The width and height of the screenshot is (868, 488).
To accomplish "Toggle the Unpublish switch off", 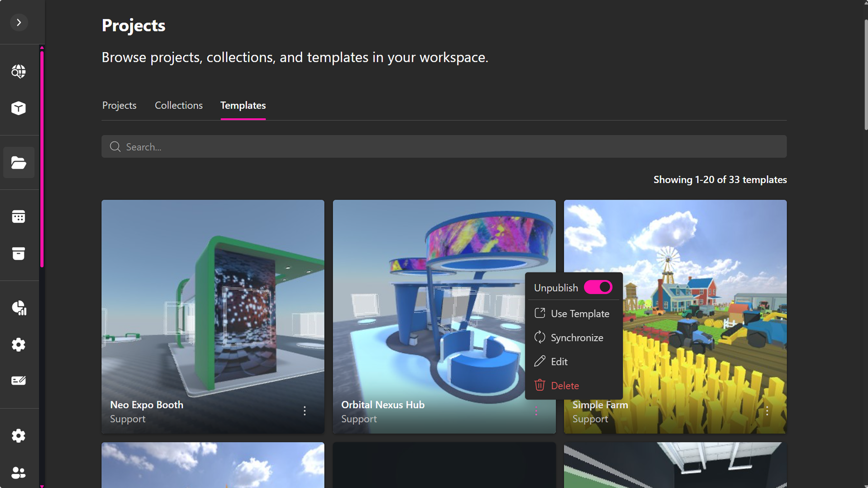I will click(x=598, y=287).
